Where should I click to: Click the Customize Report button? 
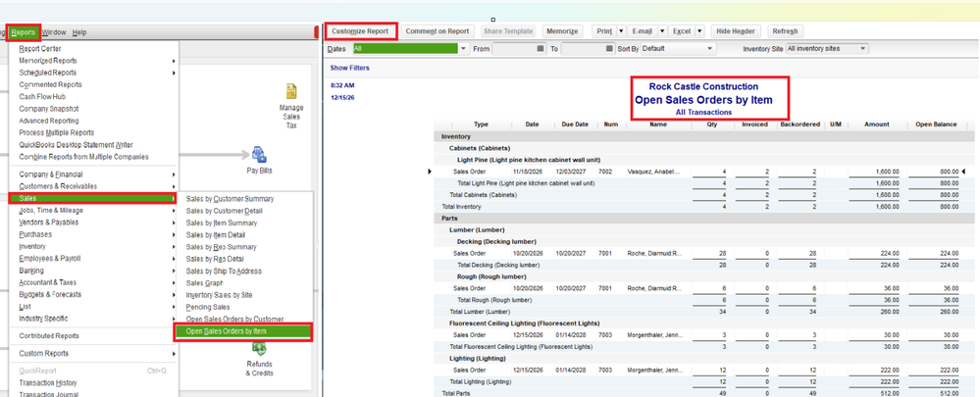click(x=361, y=31)
